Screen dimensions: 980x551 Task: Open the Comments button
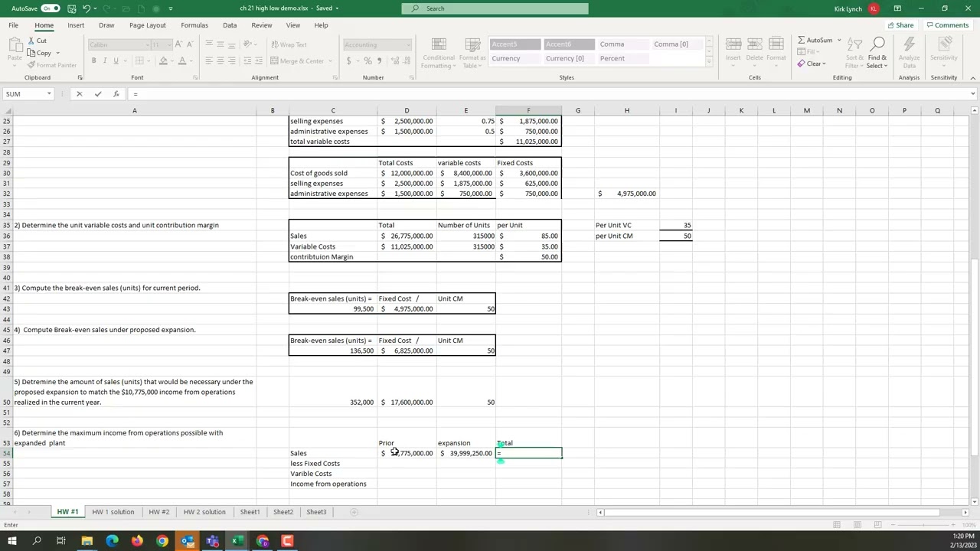[947, 25]
